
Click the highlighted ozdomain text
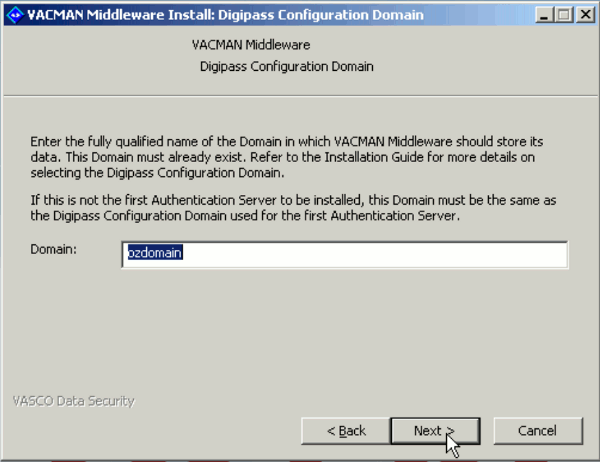click(x=155, y=253)
